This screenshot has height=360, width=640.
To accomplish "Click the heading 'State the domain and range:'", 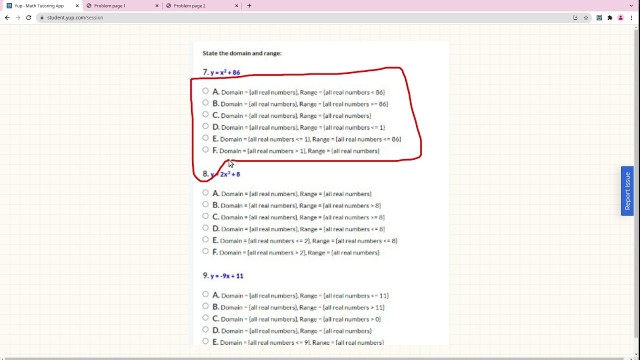I will 242,53.
